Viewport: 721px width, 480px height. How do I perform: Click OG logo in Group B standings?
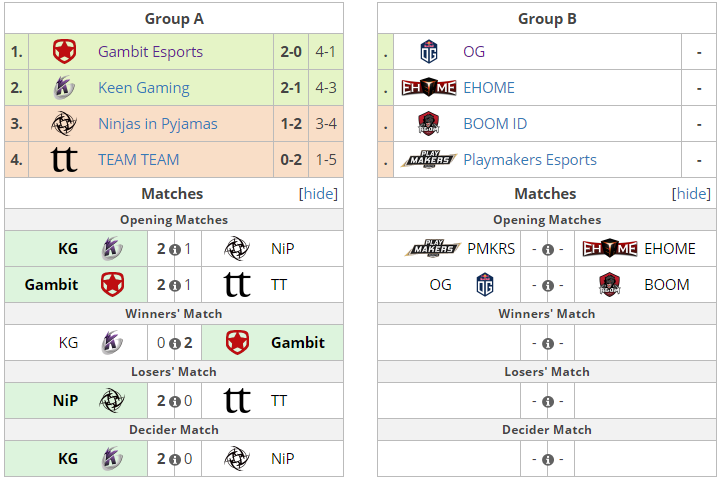[429, 51]
